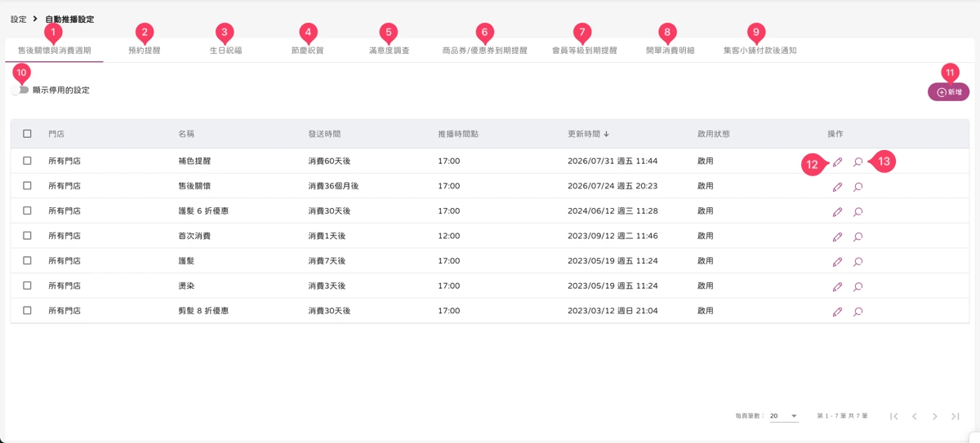Open the 售後關懷與消費週期 tab

[x=55, y=51]
